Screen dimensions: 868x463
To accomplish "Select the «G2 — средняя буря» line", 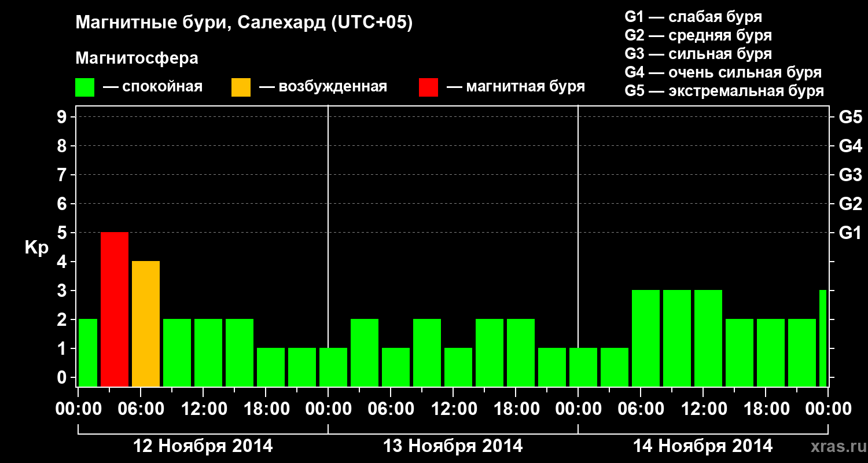I will click(x=698, y=35).
